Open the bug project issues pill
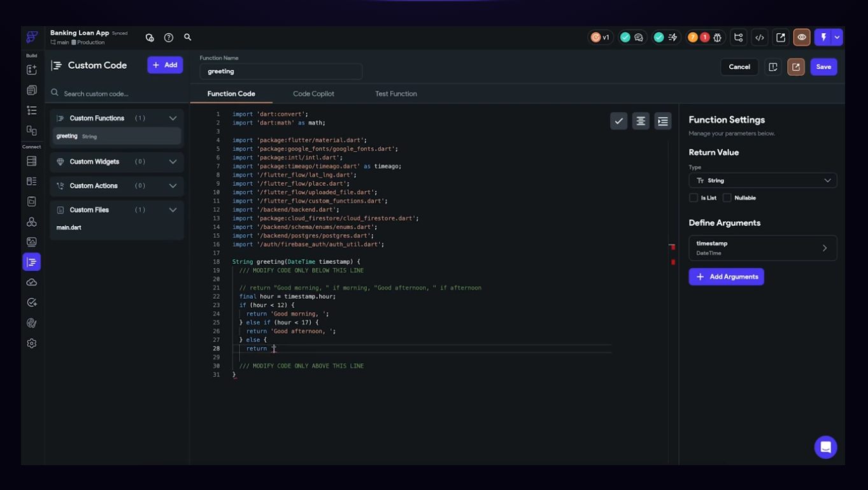Viewport: 868px width, 490px height. tap(705, 38)
